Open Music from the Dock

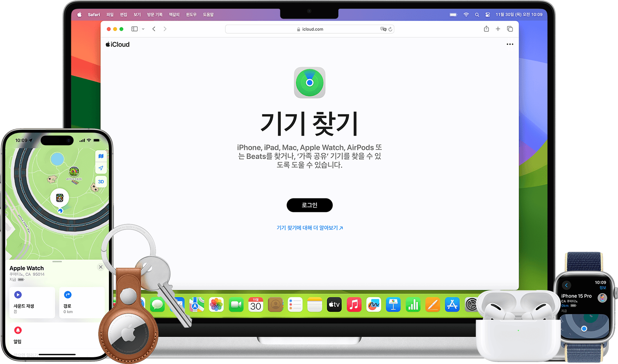(x=354, y=305)
